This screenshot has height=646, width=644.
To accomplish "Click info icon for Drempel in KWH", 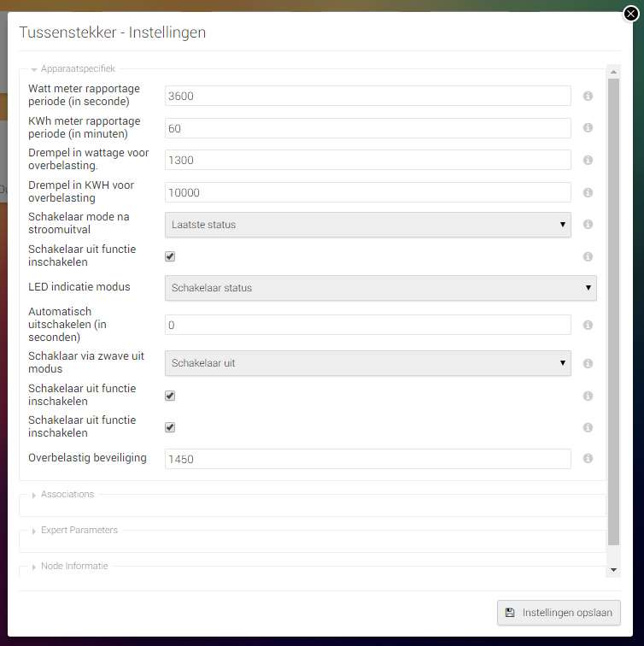I will (x=588, y=192).
